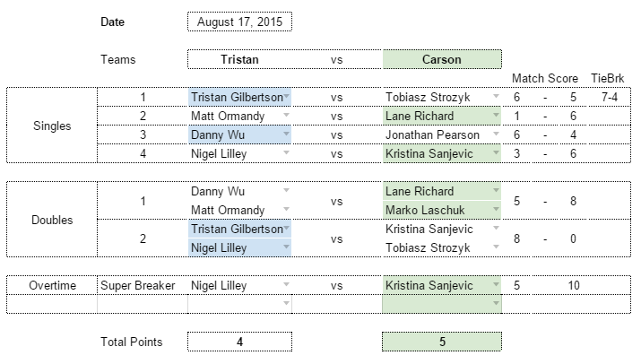Open Lane Richard singles 2 dropdown arrow
Viewport: 641px width, 364px height.
496,116
